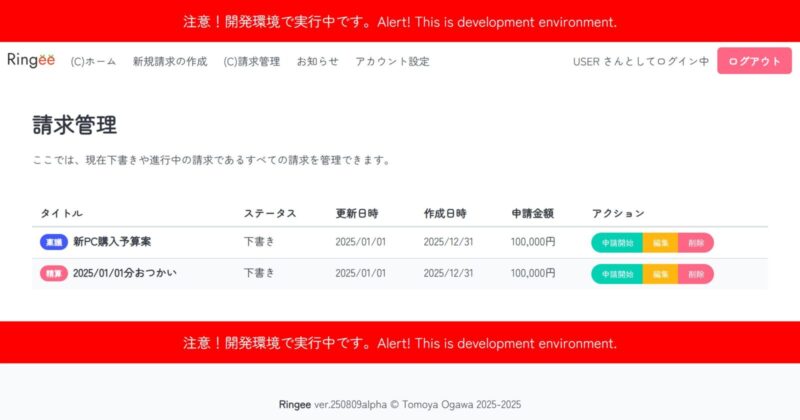The height and width of the screenshot is (420, 800).
Task: Open アカウント設定 from the navbar
Action: click(392, 62)
